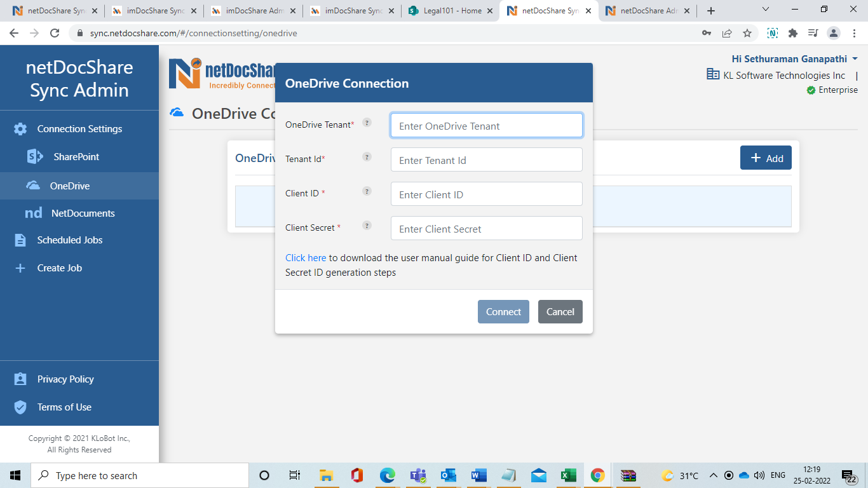Image resolution: width=868 pixels, height=488 pixels.
Task: Focus the Enter OneDrive Tenant field
Action: (487, 125)
